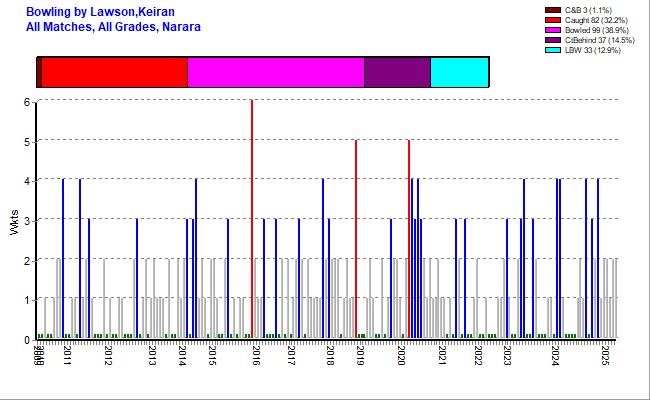Viewport: 650px width, 400px height.
Task: Click the x-axis year label 2011
Action: point(67,355)
